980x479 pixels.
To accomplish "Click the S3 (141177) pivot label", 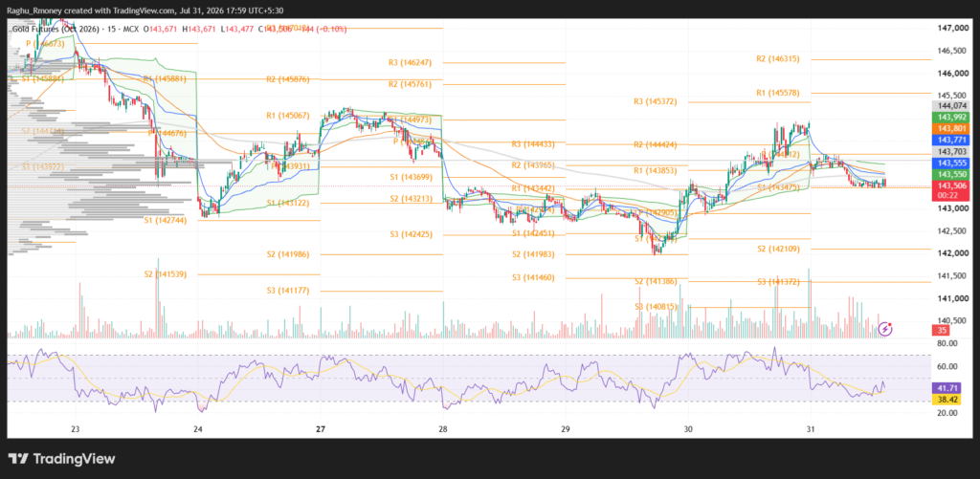I will [x=288, y=291].
